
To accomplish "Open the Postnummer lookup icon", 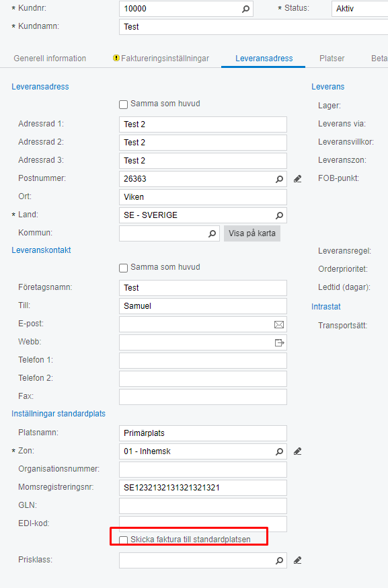I will coord(279,178).
